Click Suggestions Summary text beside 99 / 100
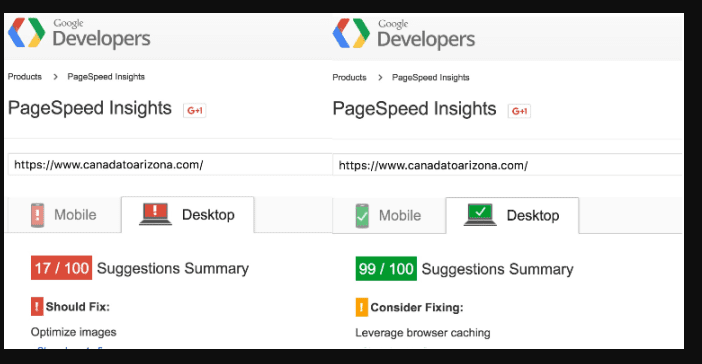Screen dimensions: 702x364 pos(497,269)
